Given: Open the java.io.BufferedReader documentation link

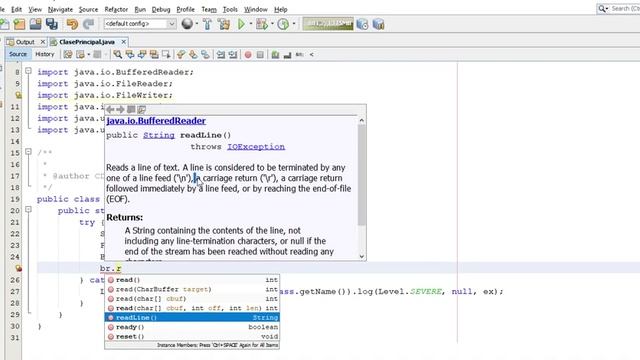Looking at the screenshot, I should [x=156, y=121].
